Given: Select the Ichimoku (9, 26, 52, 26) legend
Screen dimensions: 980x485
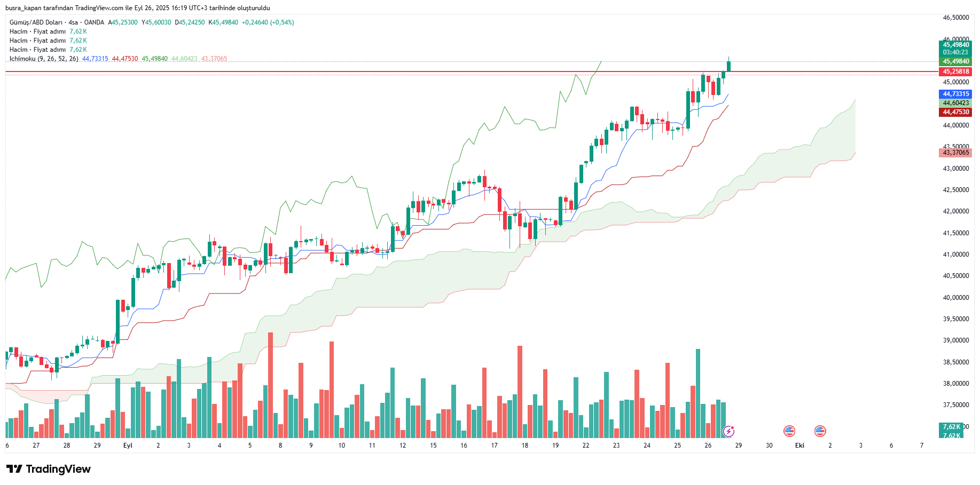Looking at the screenshot, I should 44,59.
